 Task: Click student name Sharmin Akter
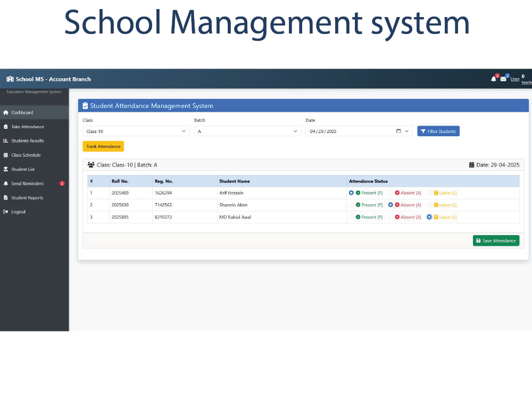click(x=234, y=205)
